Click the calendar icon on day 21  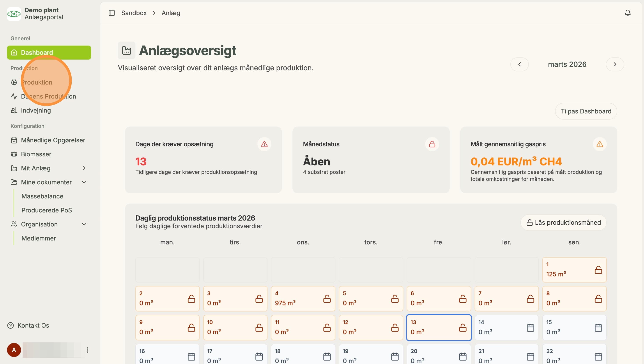click(x=531, y=357)
